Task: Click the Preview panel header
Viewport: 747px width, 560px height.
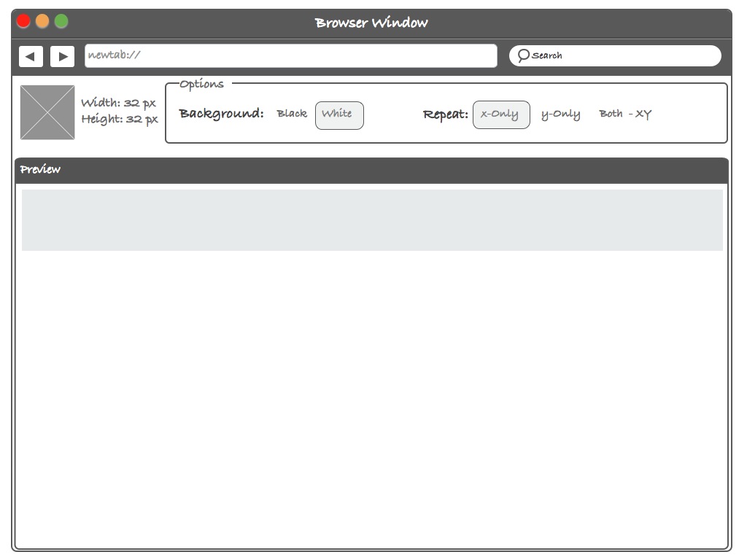Action: click(371, 171)
